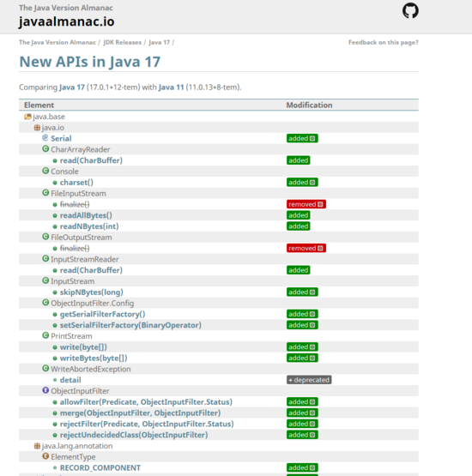The image size is (472, 476).
Task: Open the write(byte[]) method link
Action: click(83, 347)
